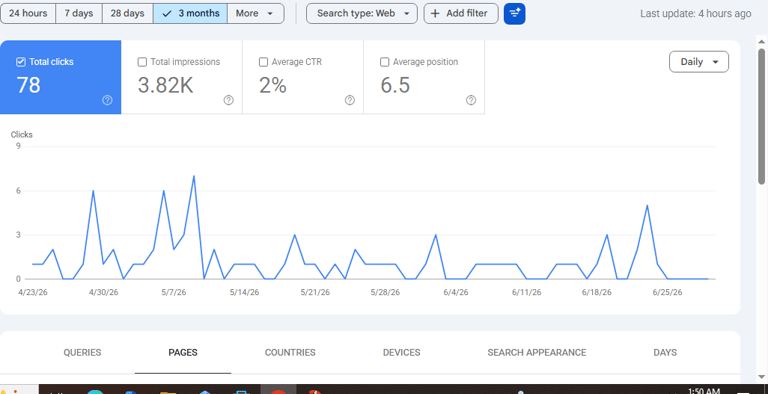
Task: Click the 6 value on Clicks axis
Action: pos(18,191)
